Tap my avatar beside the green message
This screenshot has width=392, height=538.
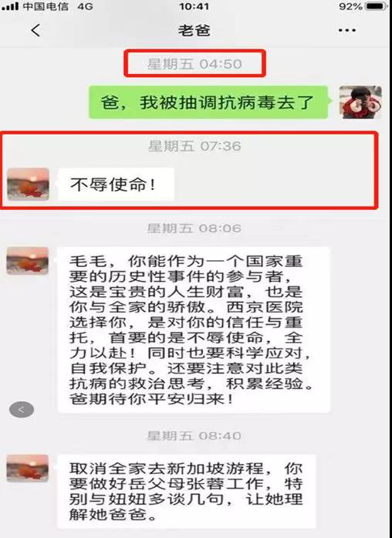click(x=360, y=102)
